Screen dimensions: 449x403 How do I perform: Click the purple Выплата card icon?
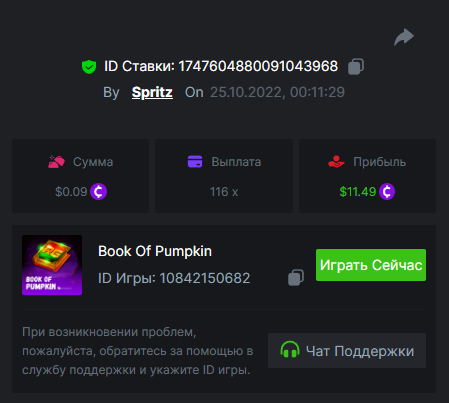click(195, 162)
